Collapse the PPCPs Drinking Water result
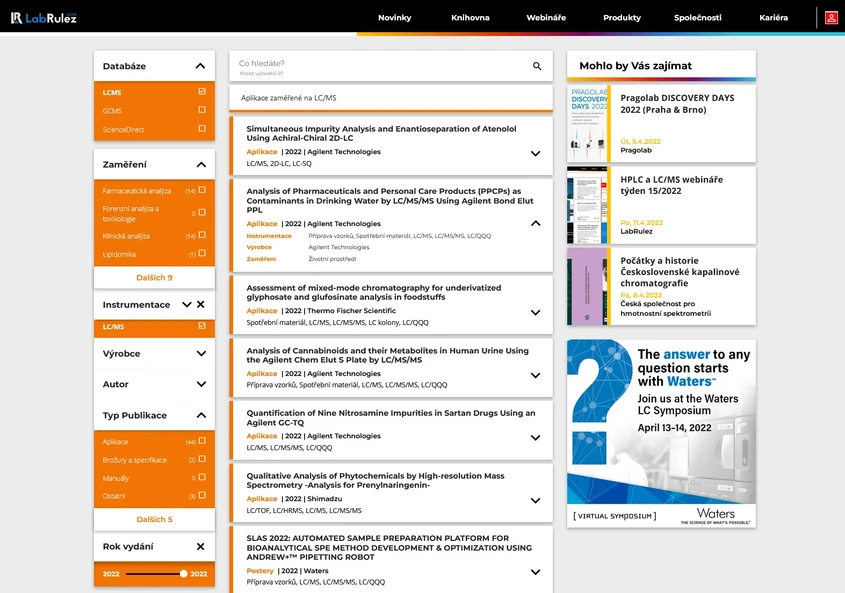 (x=535, y=223)
